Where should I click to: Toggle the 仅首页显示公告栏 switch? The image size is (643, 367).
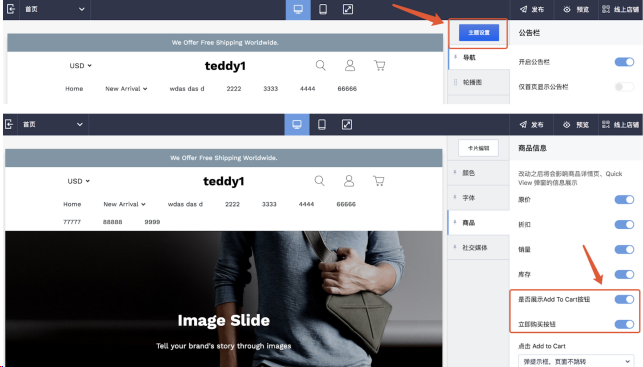[624, 87]
